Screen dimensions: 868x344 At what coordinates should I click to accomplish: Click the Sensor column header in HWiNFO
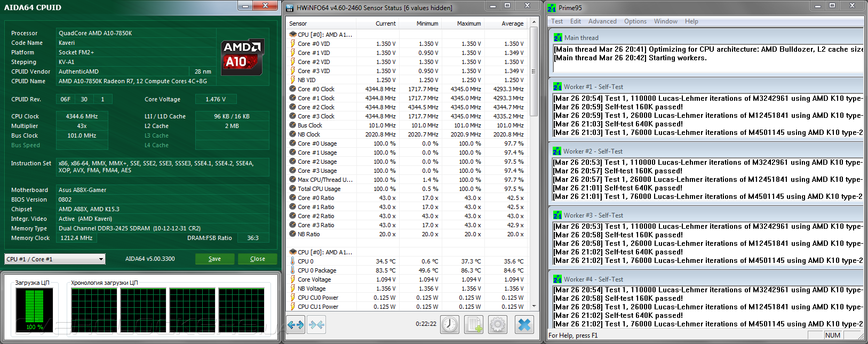click(321, 23)
